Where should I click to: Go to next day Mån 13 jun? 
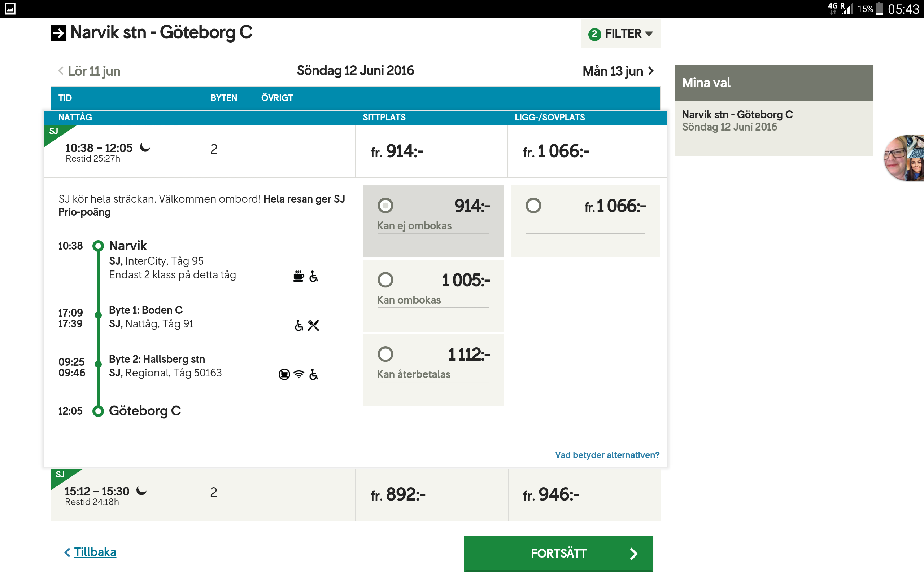pyautogui.click(x=618, y=71)
